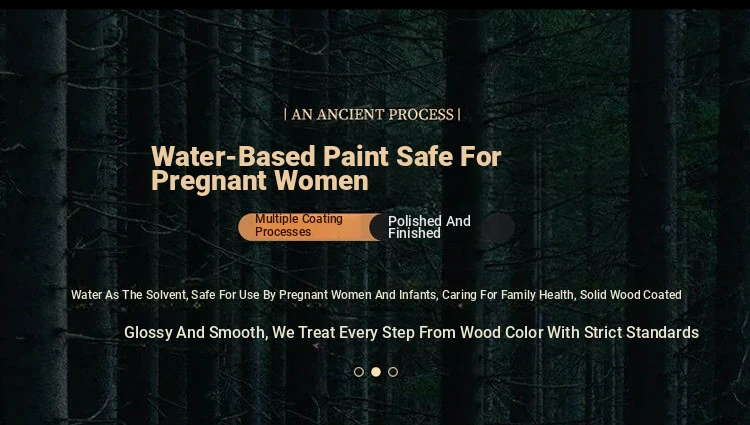The image size is (750, 425).
Task: Click the vertical bar after AN ANCIENT PROCESS
Action: 459,115
